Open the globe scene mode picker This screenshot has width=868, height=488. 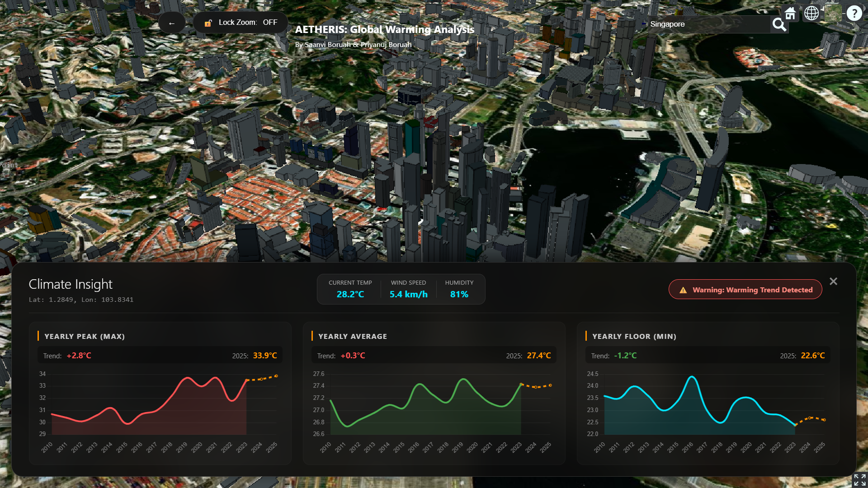pyautogui.click(x=811, y=14)
